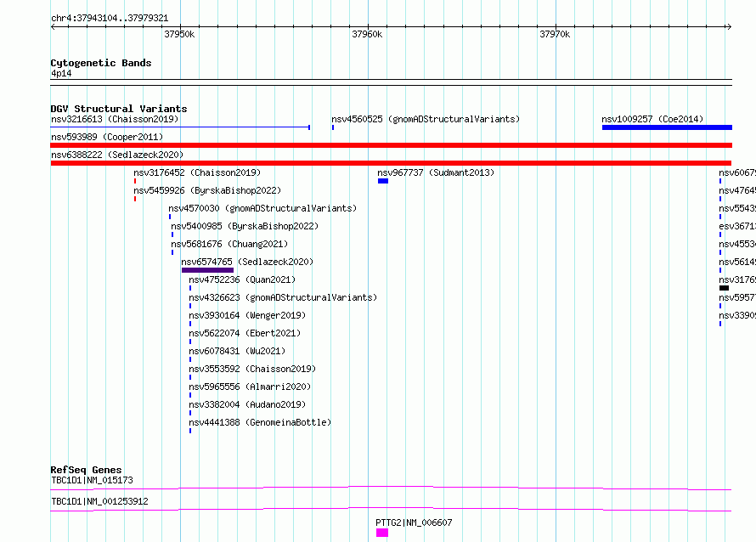Click nsv3382004 (Audano2019) label
756x542 pixels.
(247, 404)
